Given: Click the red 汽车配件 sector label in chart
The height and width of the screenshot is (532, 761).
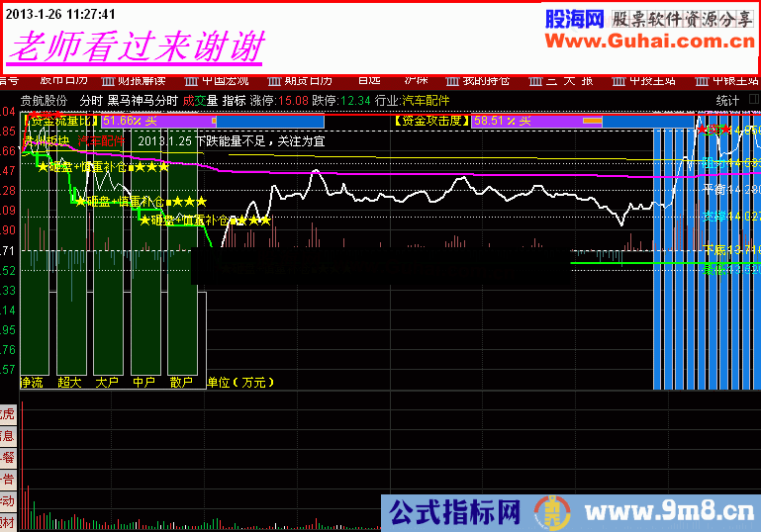Looking at the screenshot, I should click(x=102, y=141).
